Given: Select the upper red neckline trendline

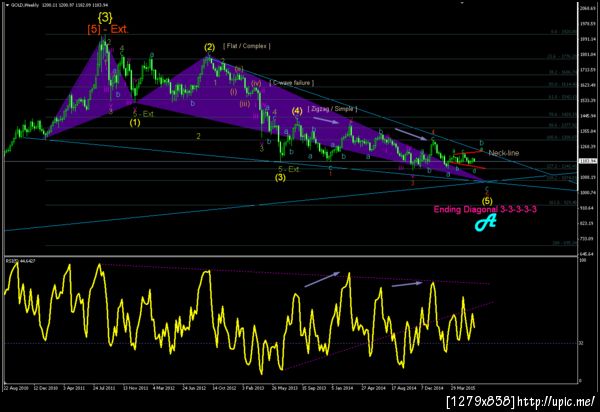Looking at the screenshot, I should click(468, 153).
